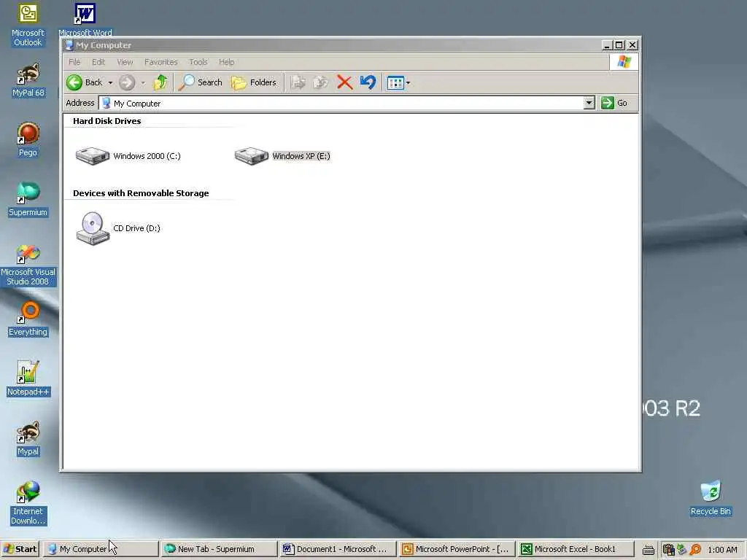Open the Forward history dropdown arrow

(143, 83)
